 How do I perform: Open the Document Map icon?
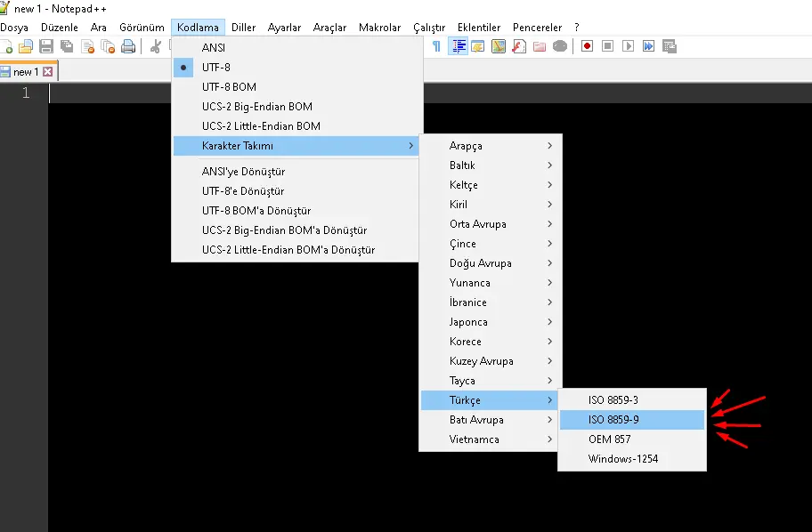(499, 46)
